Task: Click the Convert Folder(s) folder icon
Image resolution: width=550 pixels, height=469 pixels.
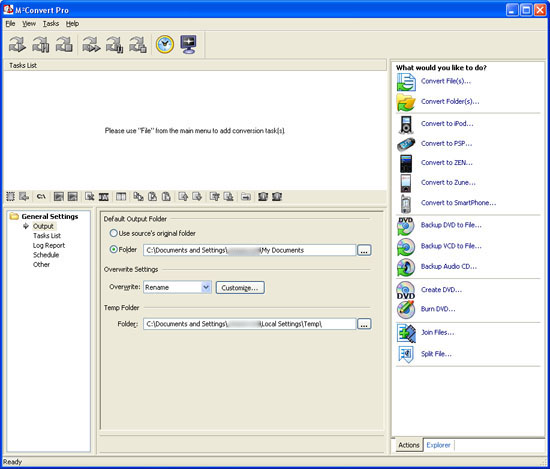Action: pyautogui.click(x=406, y=102)
